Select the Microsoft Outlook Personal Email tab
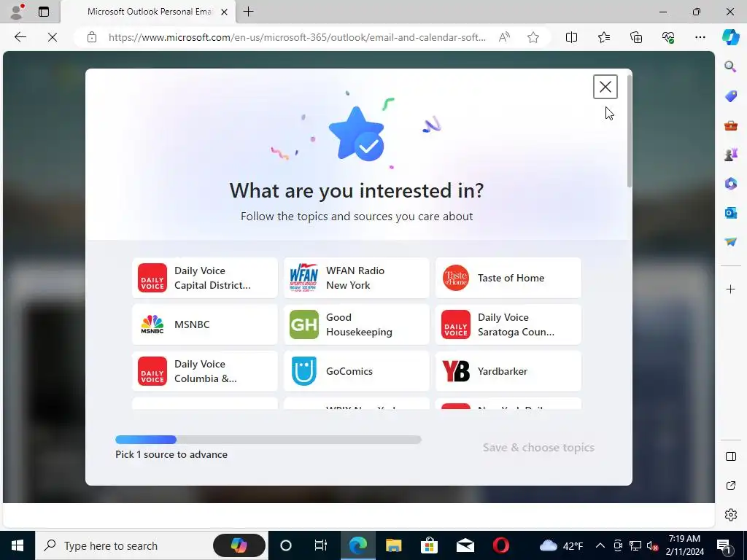The height and width of the screenshot is (560, 747). click(148, 12)
